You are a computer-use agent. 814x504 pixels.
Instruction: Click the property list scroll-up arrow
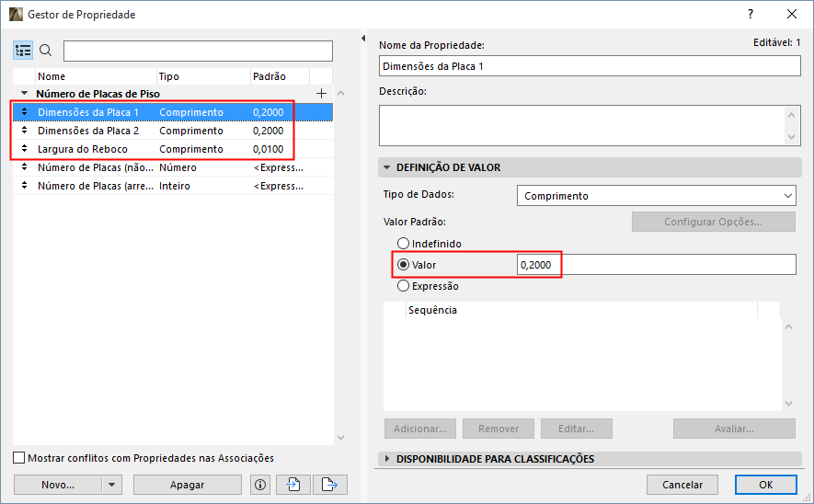[340, 93]
